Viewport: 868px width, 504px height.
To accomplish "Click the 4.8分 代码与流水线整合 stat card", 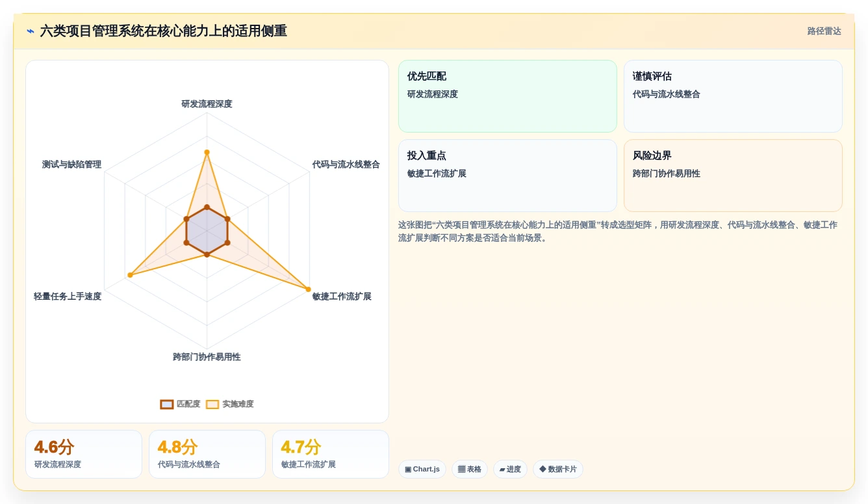I will click(207, 454).
